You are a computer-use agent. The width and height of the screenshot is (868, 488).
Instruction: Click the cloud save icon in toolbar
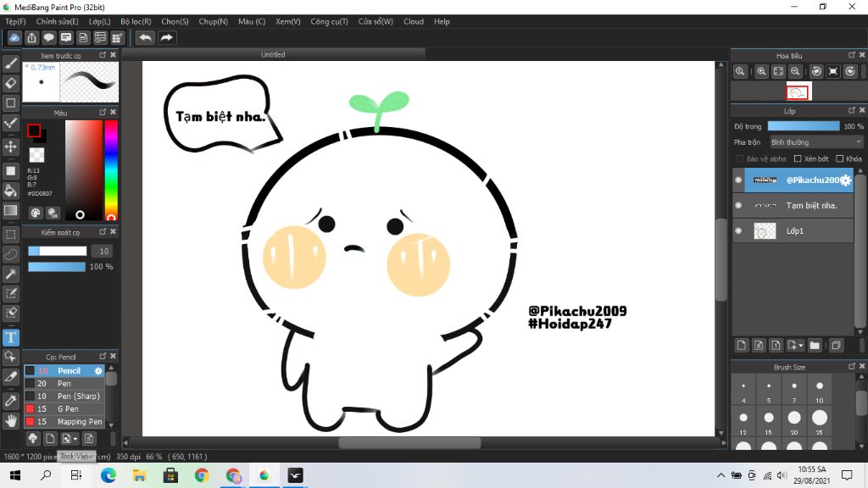(x=14, y=37)
